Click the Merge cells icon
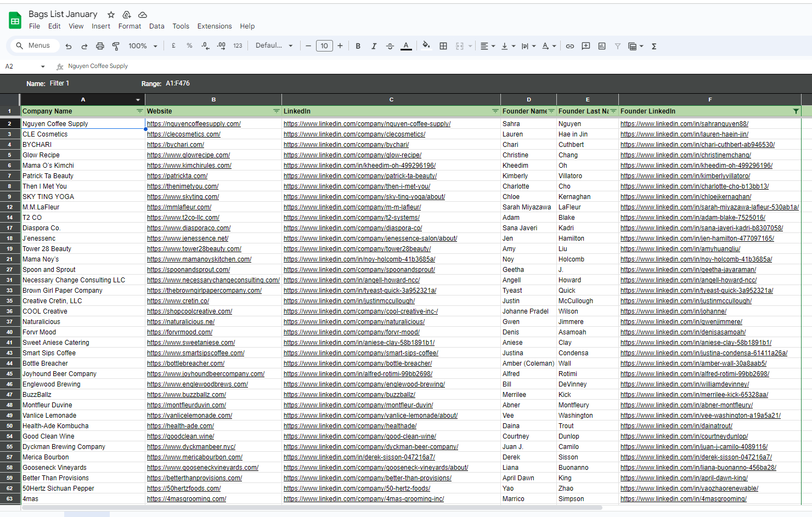This screenshot has width=812, height=517. [x=460, y=46]
